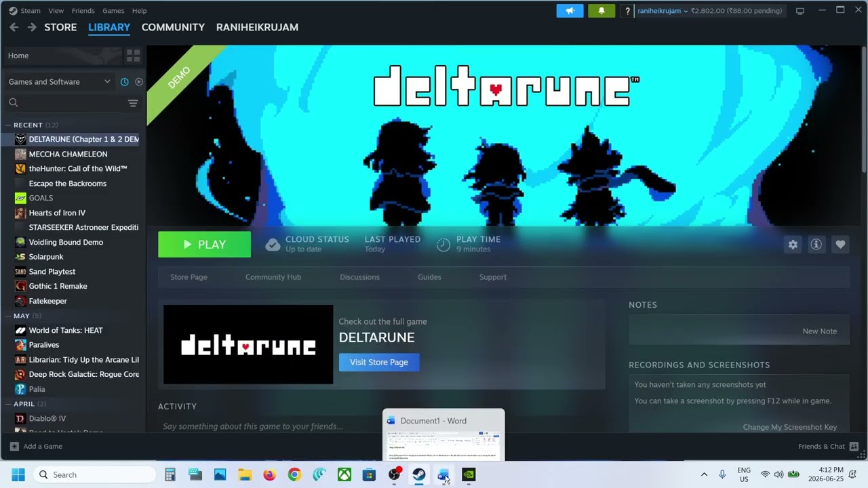868x488 pixels.
Task: Open the Games and Software dropdown
Action: click(x=60, y=82)
